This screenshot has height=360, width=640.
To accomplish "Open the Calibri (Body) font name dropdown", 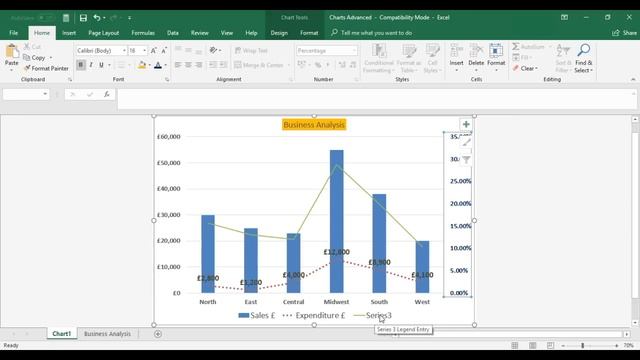I will click(124, 51).
